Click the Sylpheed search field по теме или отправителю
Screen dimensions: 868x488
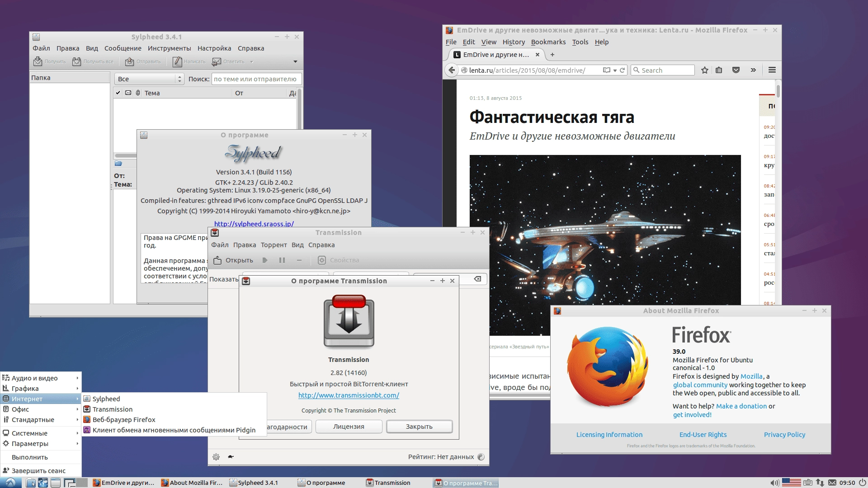[256, 79]
